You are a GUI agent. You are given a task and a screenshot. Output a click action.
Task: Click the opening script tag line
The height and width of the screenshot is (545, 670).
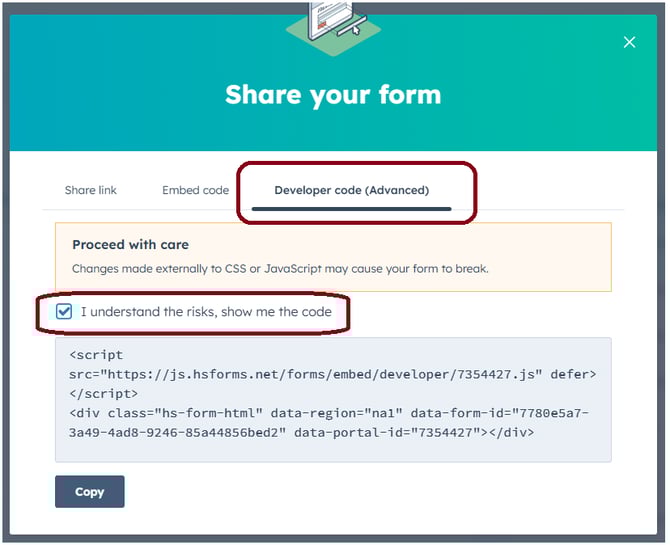click(97, 354)
